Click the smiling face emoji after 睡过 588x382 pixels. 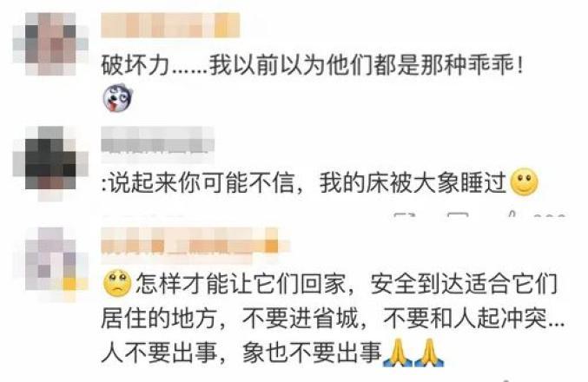pos(525,182)
